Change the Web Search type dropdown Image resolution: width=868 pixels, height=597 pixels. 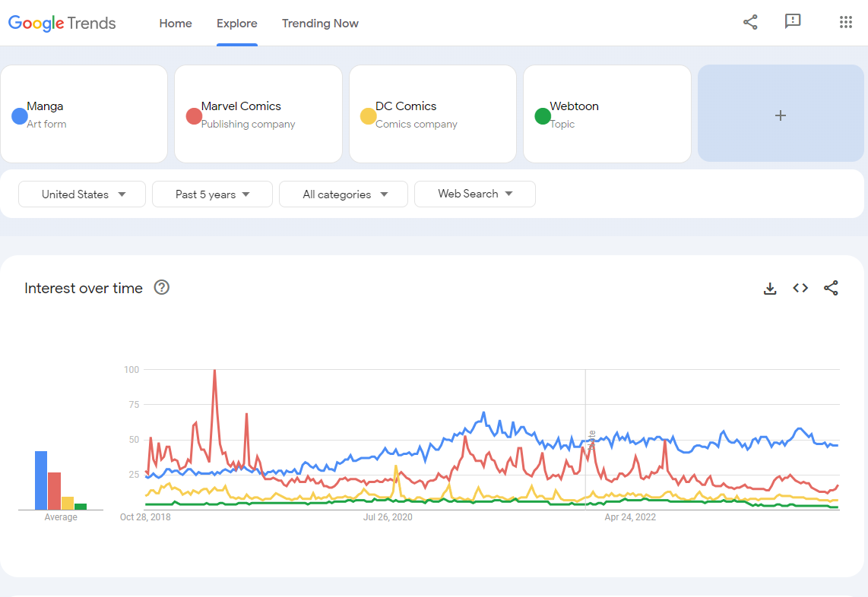[x=475, y=194]
